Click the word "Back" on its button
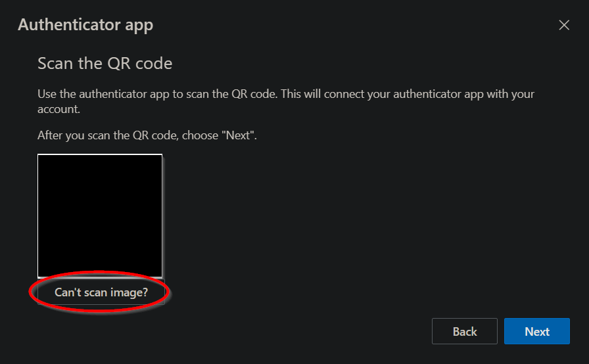 pos(464,332)
